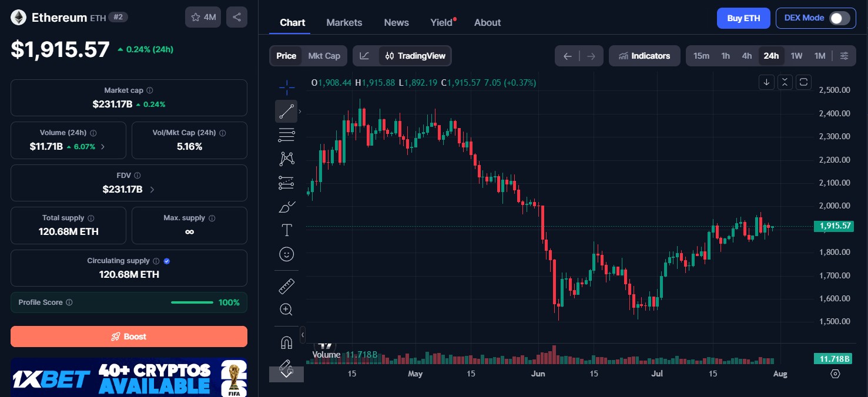Show Market cap info tooltip icon
868x397 pixels.
pyautogui.click(x=150, y=90)
